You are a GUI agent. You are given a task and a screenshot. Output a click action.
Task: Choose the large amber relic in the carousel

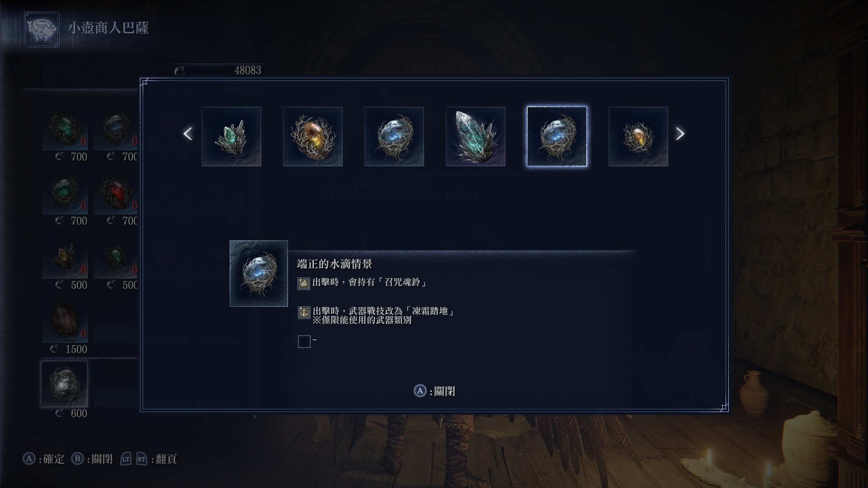(313, 136)
